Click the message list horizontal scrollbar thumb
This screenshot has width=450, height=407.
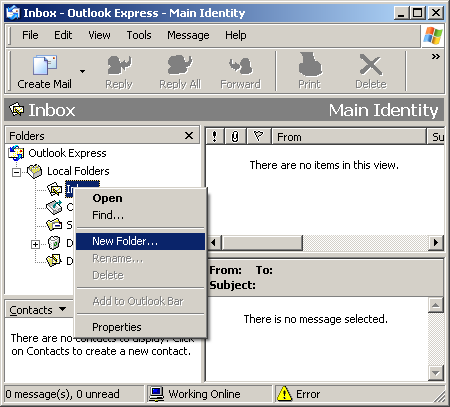coord(263,242)
